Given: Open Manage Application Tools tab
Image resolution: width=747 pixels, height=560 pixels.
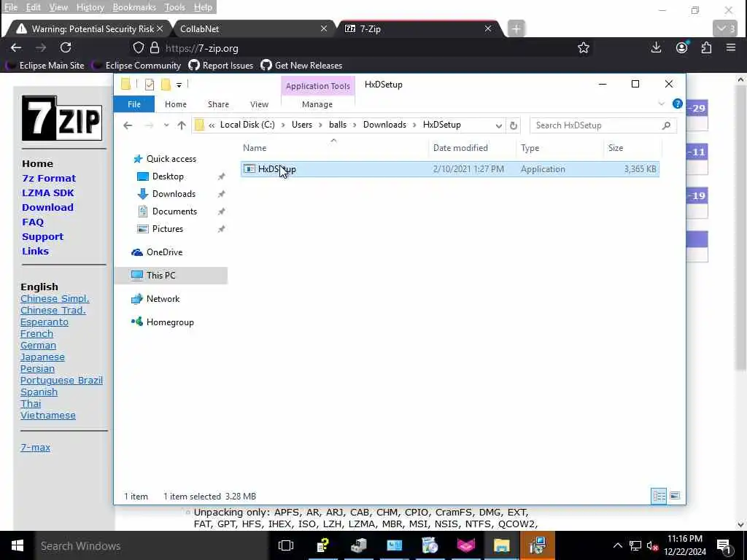Looking at the screenshot, I should (x=317, y=104).
